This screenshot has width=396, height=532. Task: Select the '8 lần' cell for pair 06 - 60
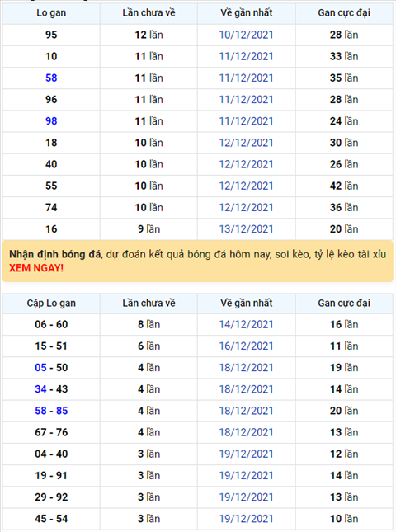(148, 325)
